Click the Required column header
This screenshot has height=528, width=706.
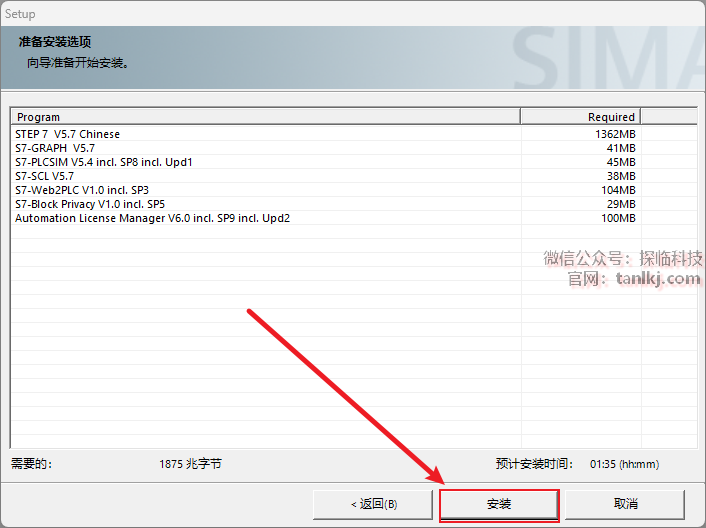(580, 117)
